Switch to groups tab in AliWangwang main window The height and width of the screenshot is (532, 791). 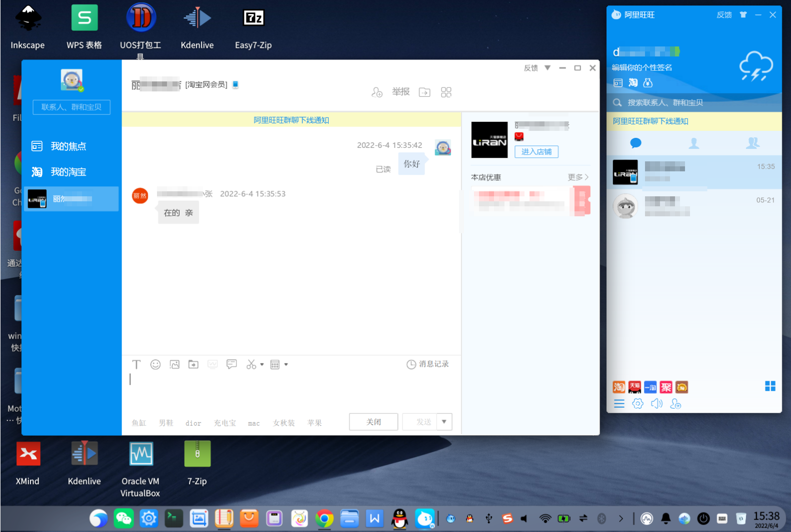pos(753,143)
